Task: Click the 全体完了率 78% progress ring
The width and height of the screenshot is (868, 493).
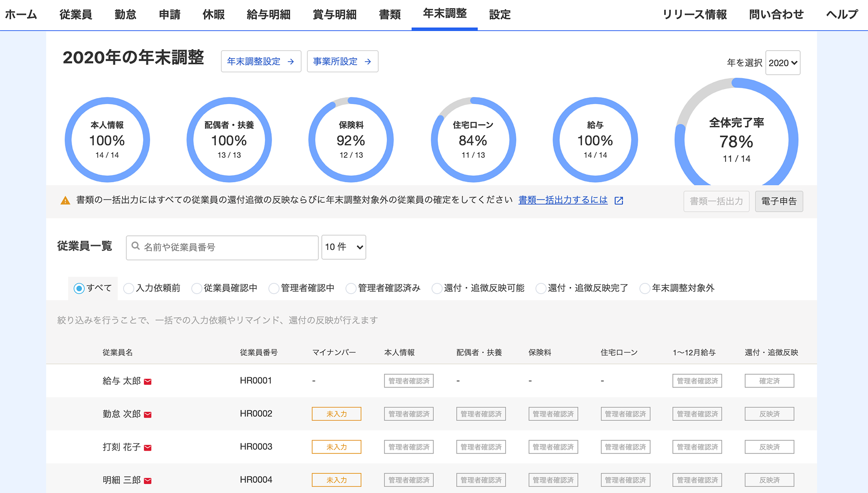Action: tap(736, 139)
